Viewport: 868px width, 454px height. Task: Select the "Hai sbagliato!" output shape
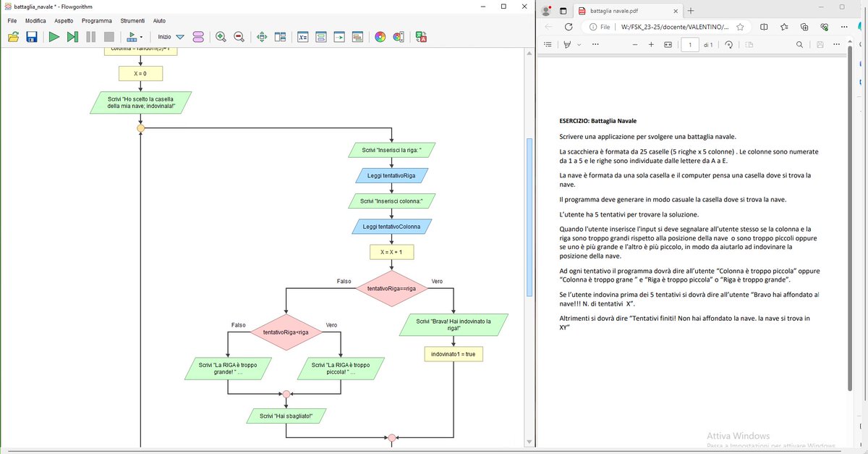pos(286,416)
